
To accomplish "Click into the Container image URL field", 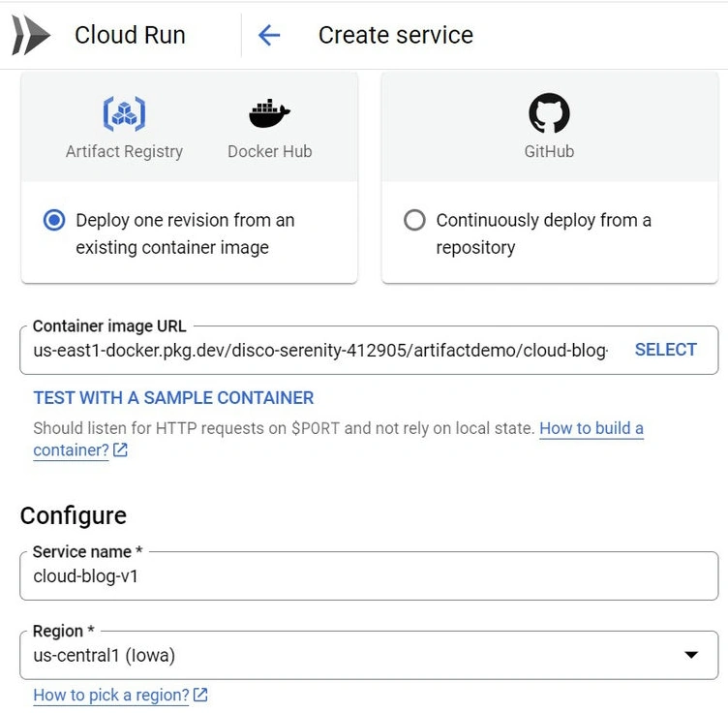I will [320, 351].
